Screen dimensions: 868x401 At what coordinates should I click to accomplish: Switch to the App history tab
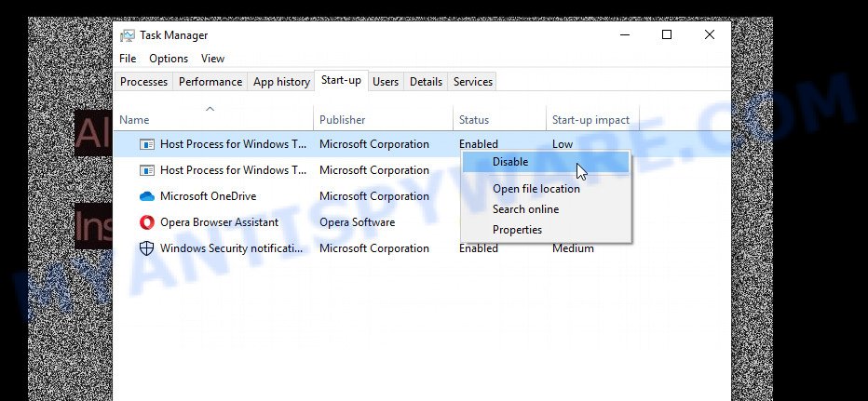pyautogui.click(x=281, y=82)
